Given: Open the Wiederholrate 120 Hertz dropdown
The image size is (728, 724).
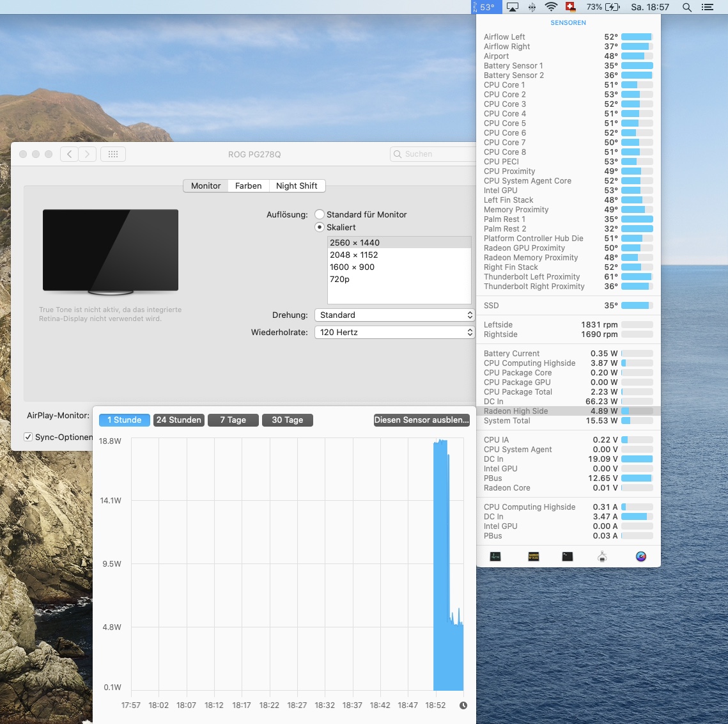Looking at the screenshot, I should click(x=394, y=332).
